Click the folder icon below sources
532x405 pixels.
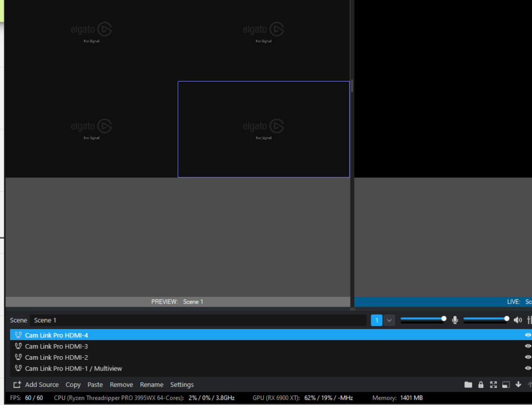pos(468,384)
